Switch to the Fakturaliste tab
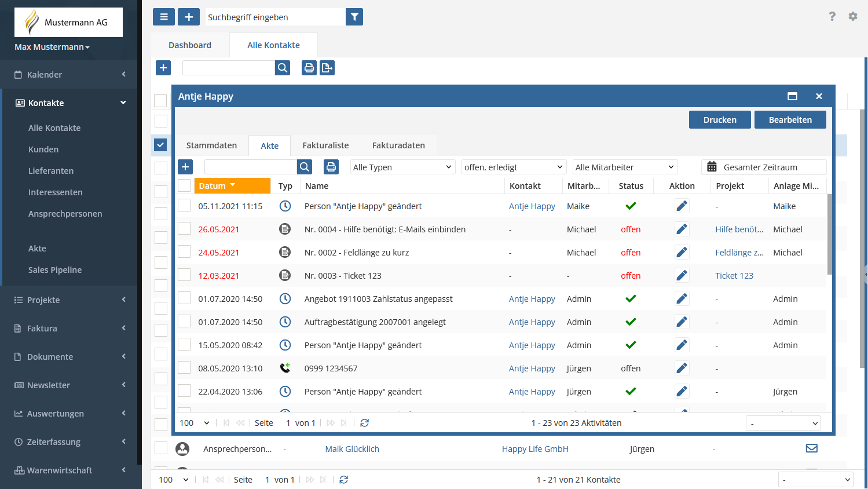 [325, 145]
